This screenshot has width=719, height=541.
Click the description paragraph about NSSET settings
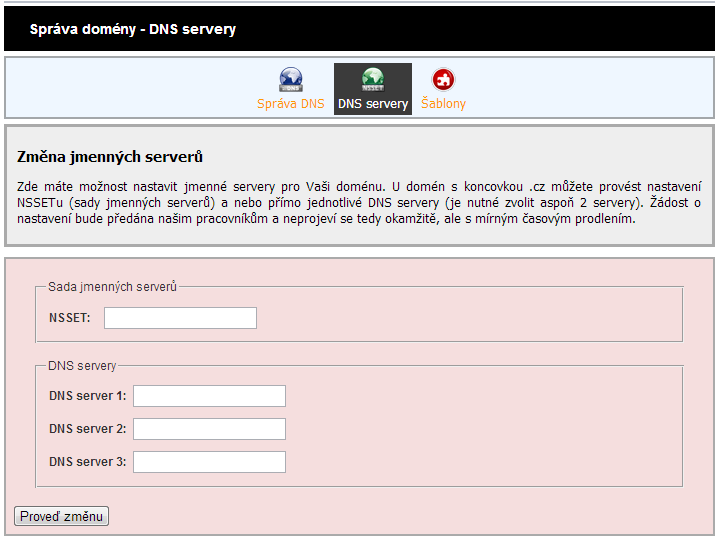[x=359, y=202]
